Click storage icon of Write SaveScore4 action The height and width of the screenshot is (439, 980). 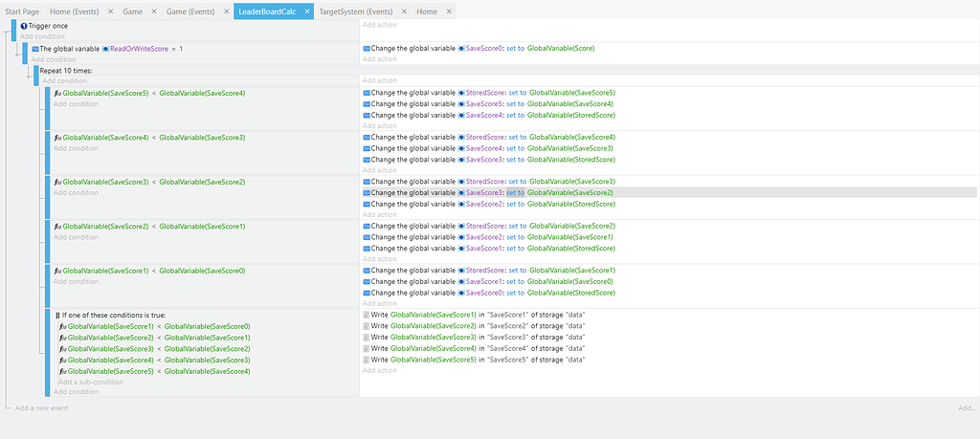point(367,348)
